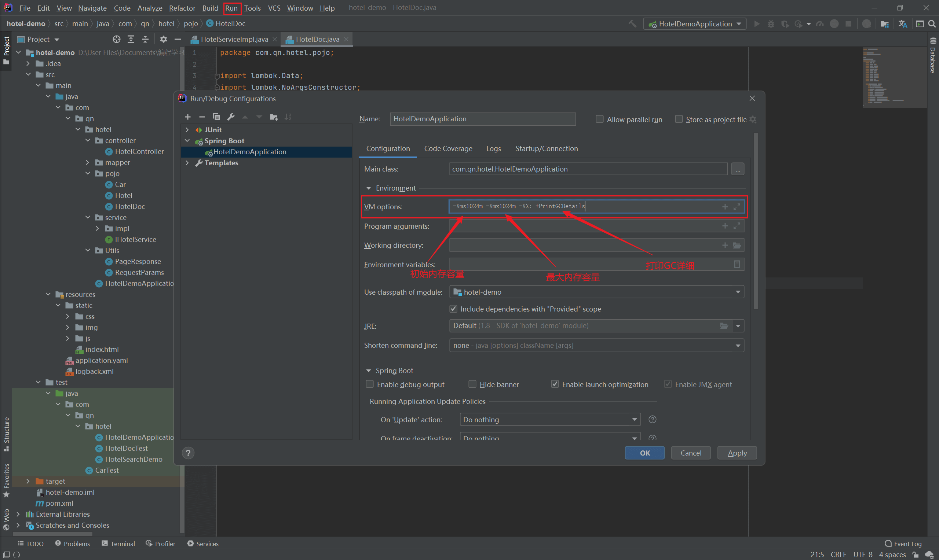Viewport: 939px width, 560px height.
Task: Locate current file in Project panel
Action: pyautogui.click(x=117, y=39)
